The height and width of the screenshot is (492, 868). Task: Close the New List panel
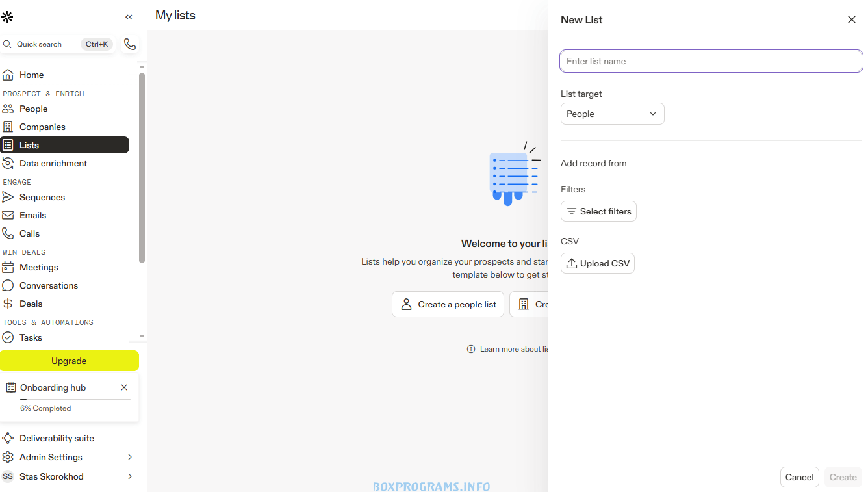851,19
